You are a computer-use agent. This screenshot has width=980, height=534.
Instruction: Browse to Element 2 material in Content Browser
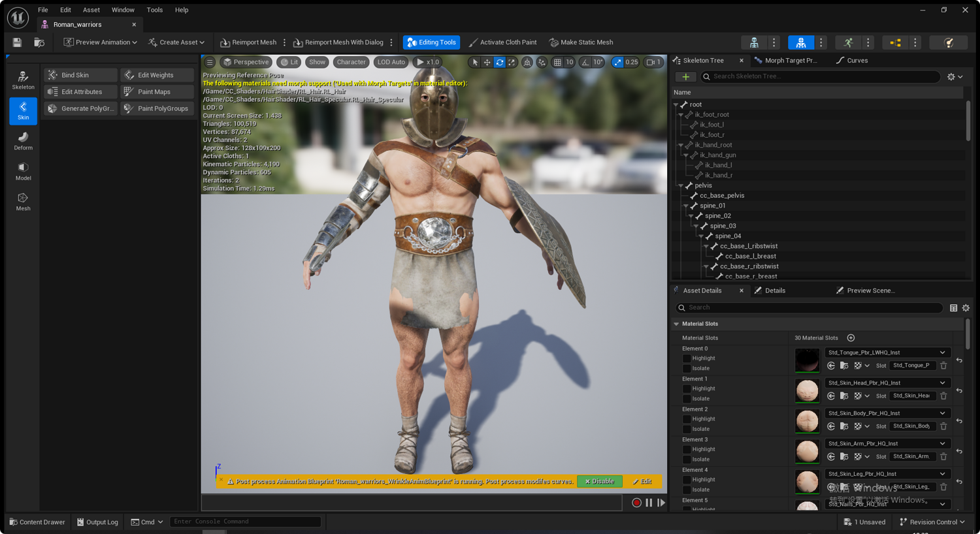844,426
